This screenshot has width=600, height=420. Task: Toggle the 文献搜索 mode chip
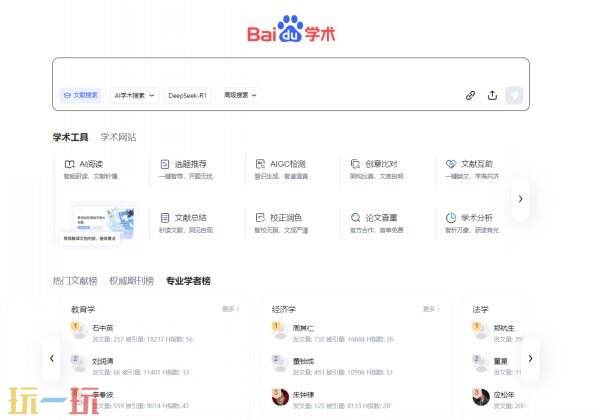pos(81,95)
